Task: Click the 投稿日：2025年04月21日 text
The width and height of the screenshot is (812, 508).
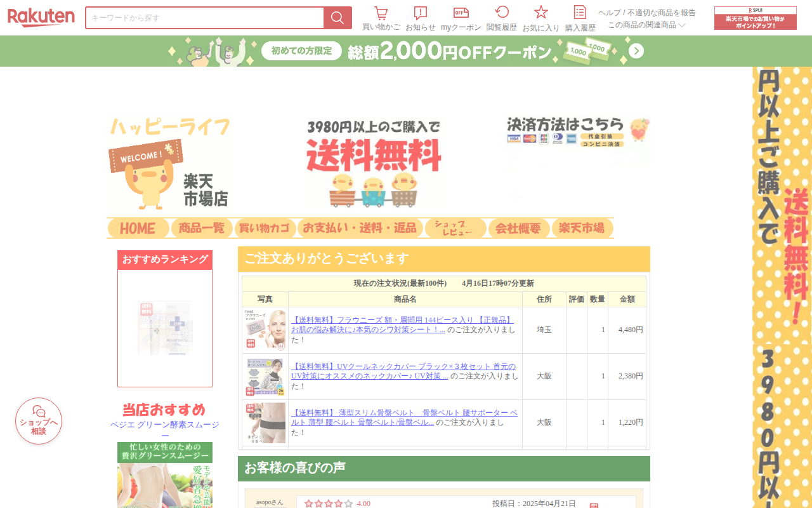Action: click(x=534, y=504)
